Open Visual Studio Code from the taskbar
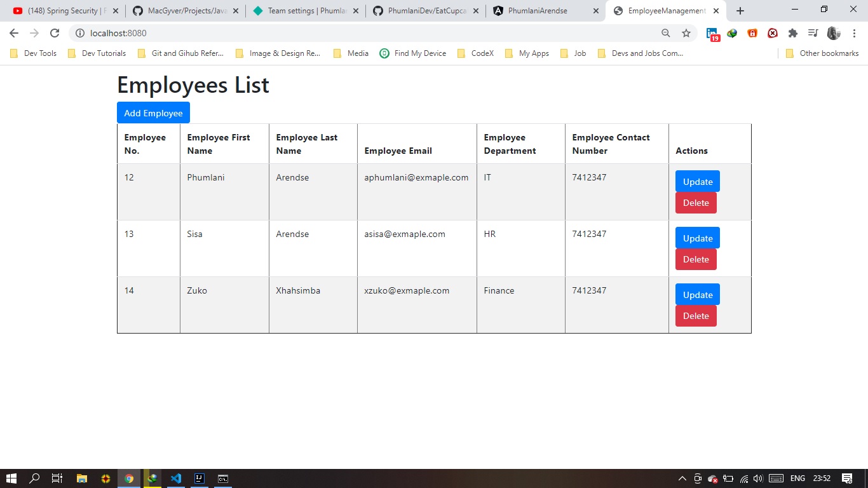Image resolution: width=868 pixels, height=488 pixels. point(176,478)
